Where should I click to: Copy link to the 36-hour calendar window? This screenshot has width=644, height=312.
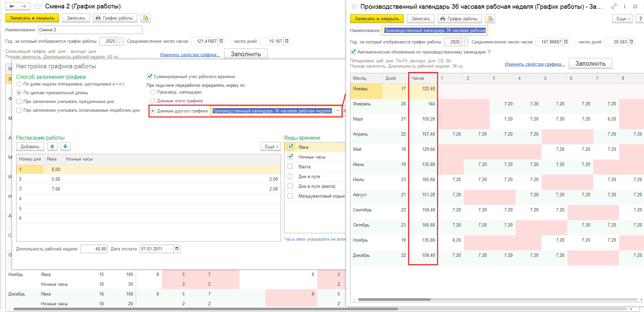[x=614, y=6]
